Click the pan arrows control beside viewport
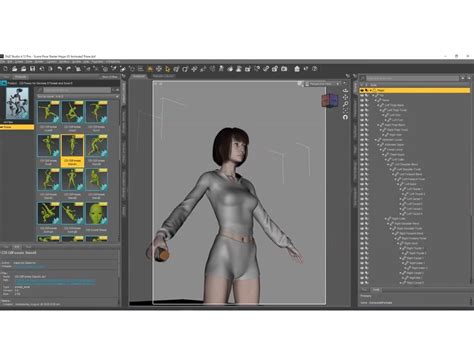This screenshot has height=364, width=474. coord(345,97)
